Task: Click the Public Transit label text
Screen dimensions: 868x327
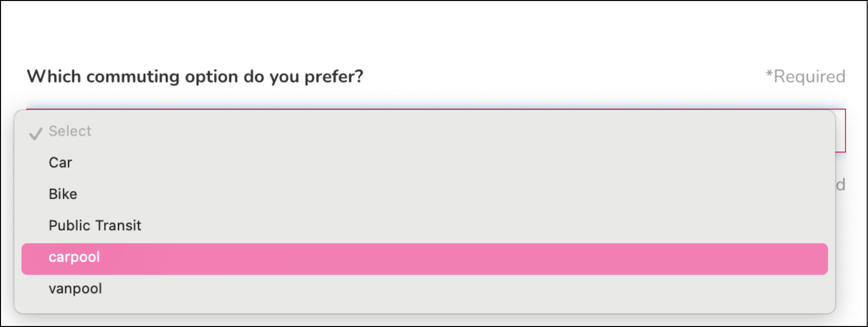Action: 95,226
